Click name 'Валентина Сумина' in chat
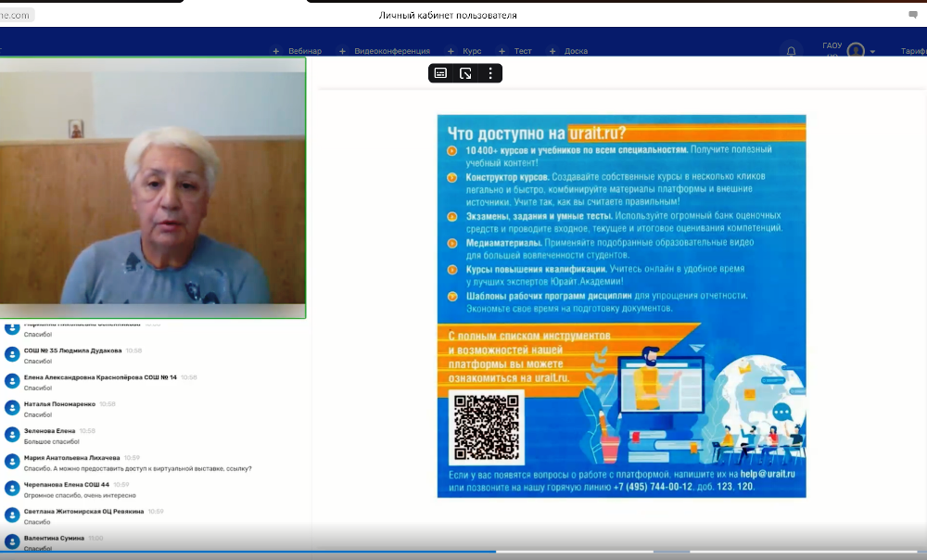Image resolution: width=927 pixels, height=560 pixels. point(54,538)
